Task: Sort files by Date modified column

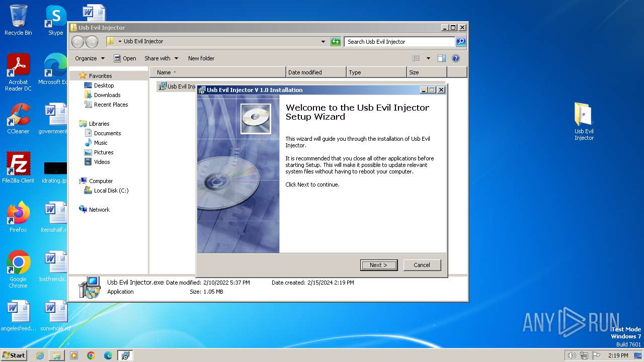Action: point(316,72)
